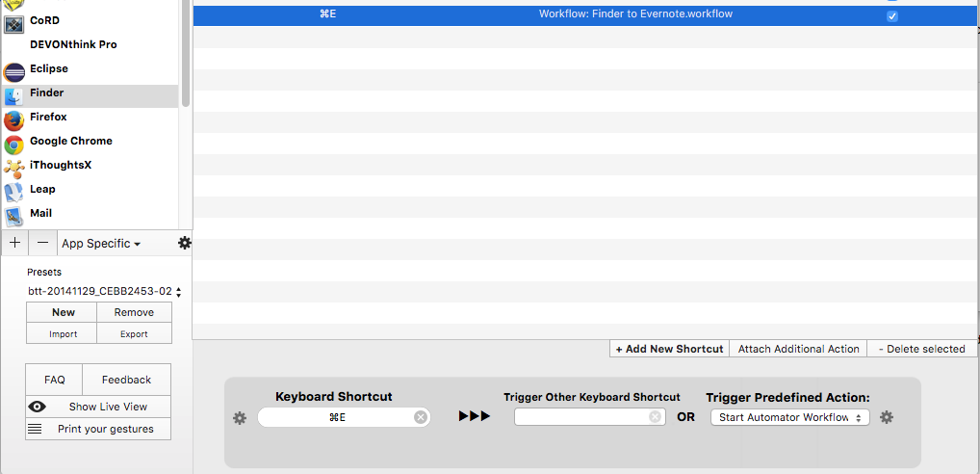Image resolution: width=980 pixels, height=474 pixels.
Task: Uncheck the Finder to Evernote workflow checkbox
Action: click(x=891, y=16)
